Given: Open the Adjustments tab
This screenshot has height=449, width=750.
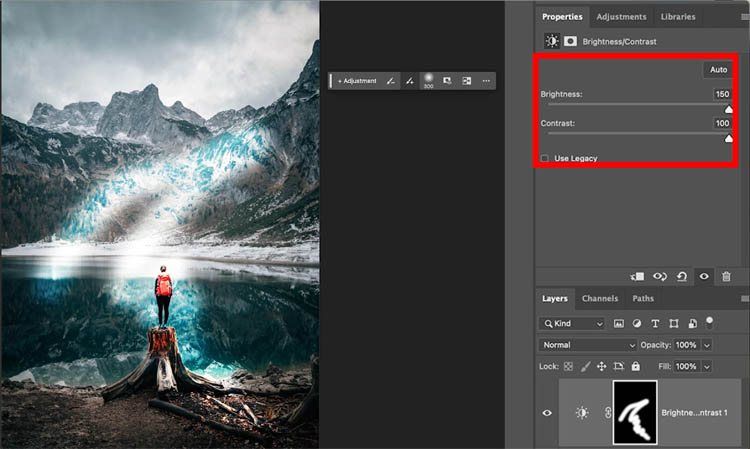Looking at the screenshot, I should 621,17.
